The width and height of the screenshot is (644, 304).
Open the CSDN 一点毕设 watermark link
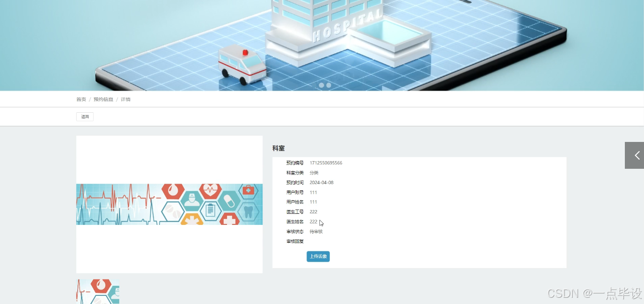(594, 292)
